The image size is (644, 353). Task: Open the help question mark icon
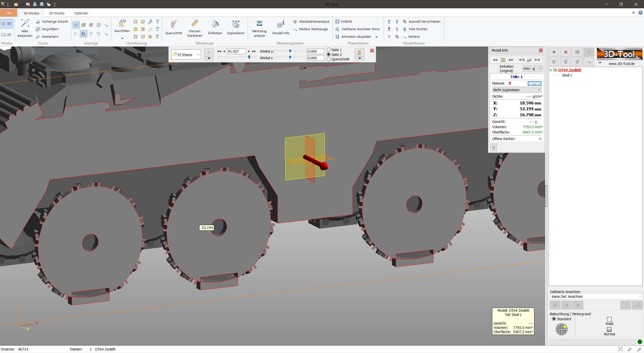[x=640, y=13]
